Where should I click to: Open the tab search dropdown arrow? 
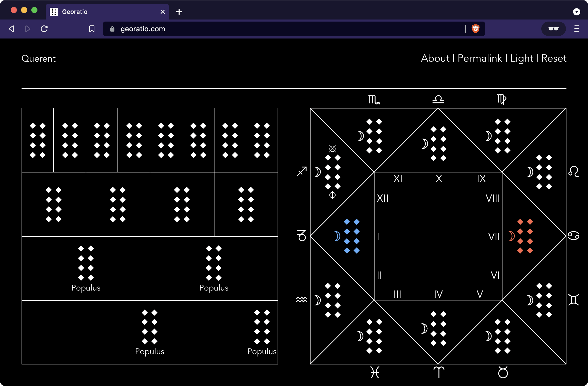(x=577, y=12)
